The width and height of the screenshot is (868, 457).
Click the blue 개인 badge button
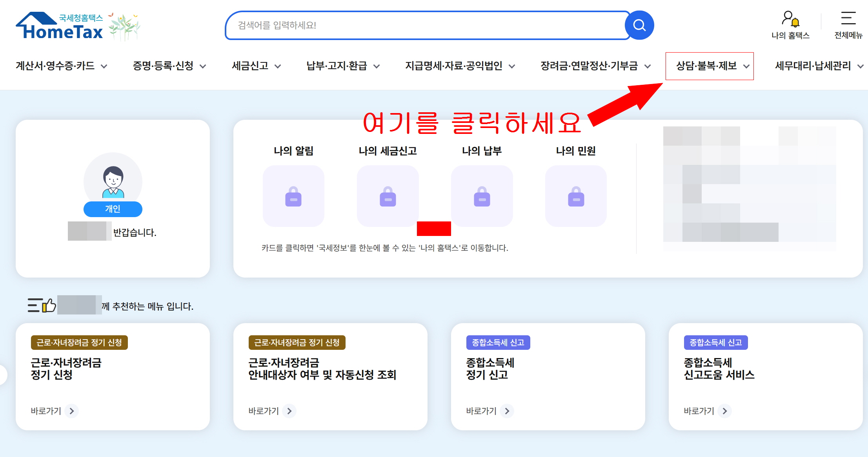pyautogui.click(x=113, y=209)
